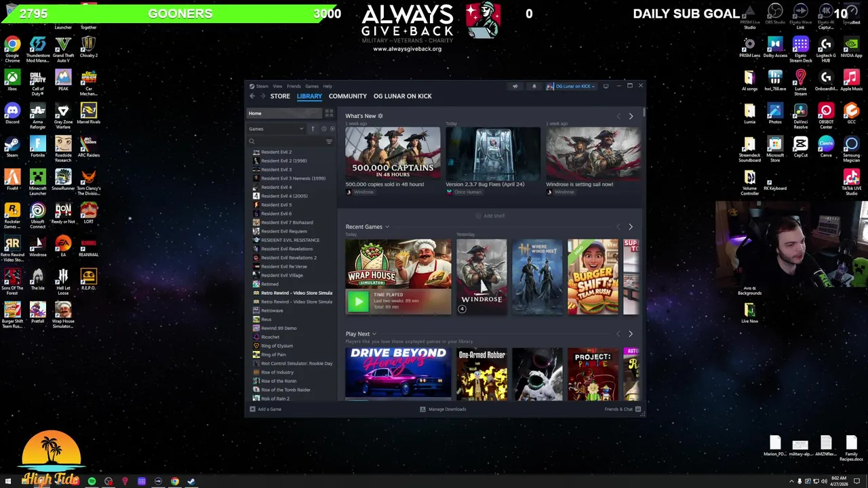Screen dimensions: 868x488
Task: Open Manage Downloads
Action: point(443,409)
